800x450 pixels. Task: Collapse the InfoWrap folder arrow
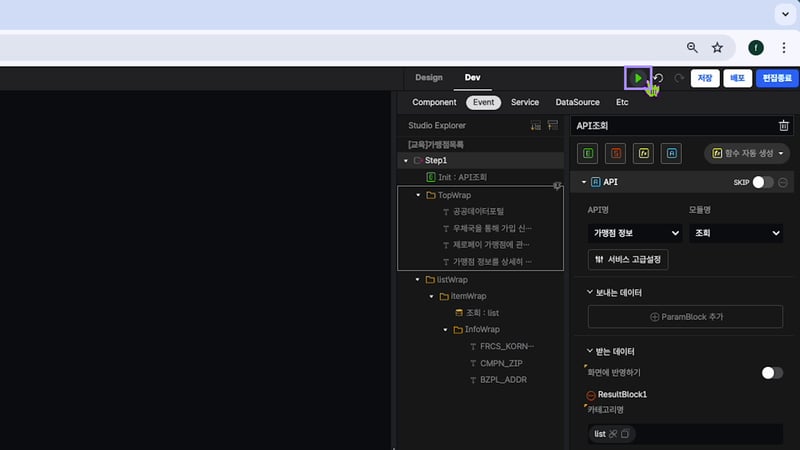coord(445,330)
